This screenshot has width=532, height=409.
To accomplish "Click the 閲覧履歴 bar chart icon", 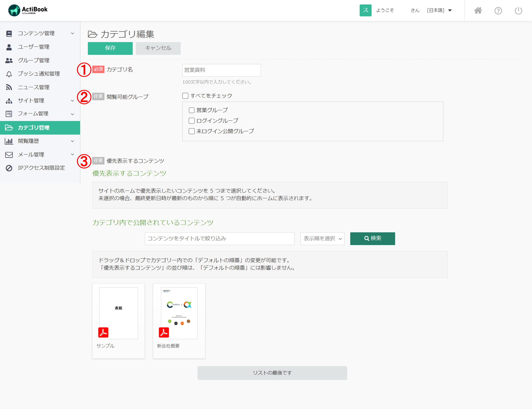I will [9, 141].
